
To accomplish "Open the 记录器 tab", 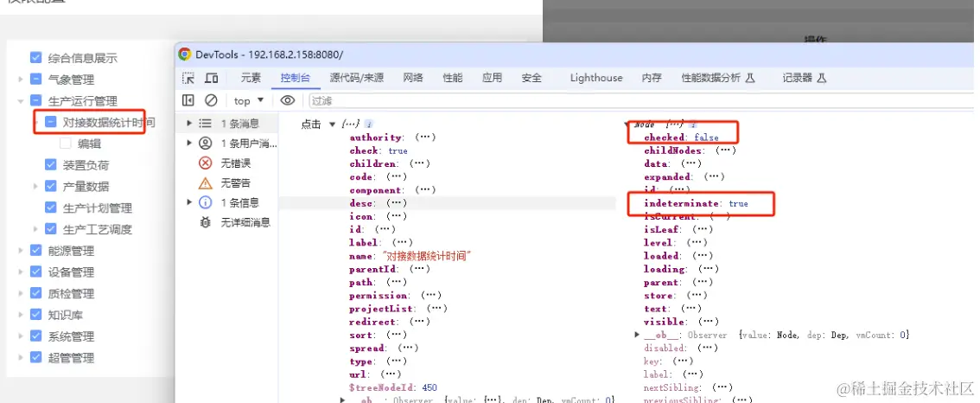I will pyautogui.click(x=805, y=78).
